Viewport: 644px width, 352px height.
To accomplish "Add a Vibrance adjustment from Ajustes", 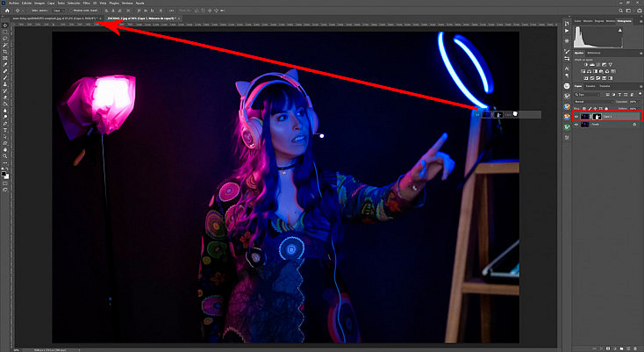I will pyautogui.click(x=611, y=64).
